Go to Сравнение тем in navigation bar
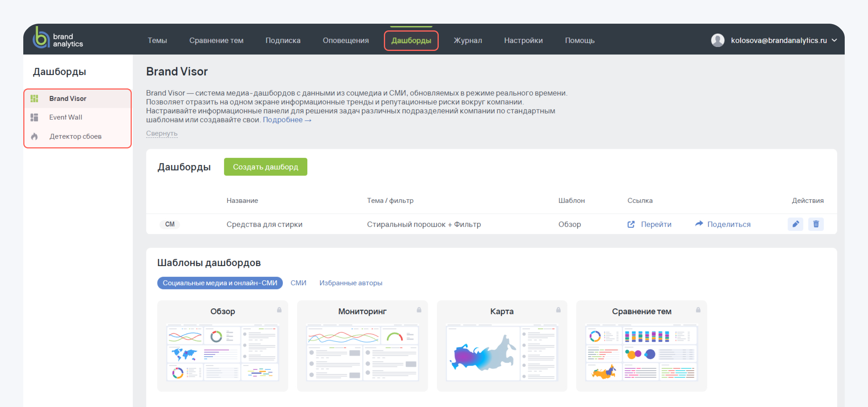Viewport: 868px width, 407px height. click(216, 40)
